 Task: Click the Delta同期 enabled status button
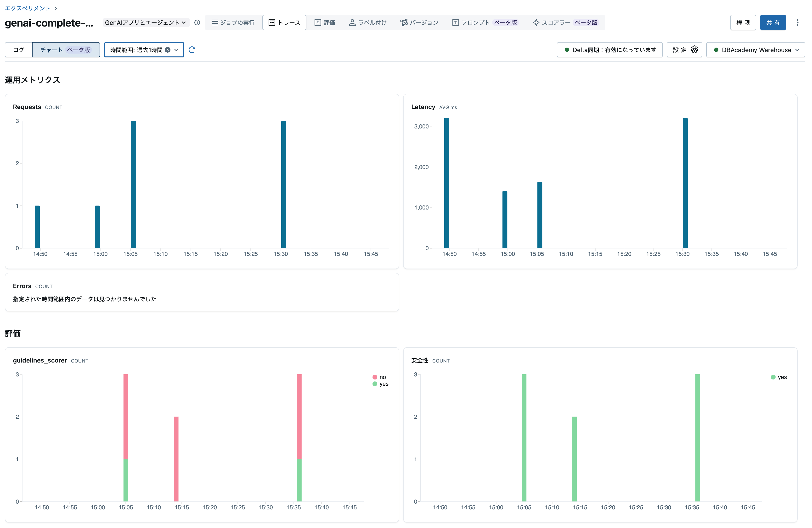coord(609,50)
